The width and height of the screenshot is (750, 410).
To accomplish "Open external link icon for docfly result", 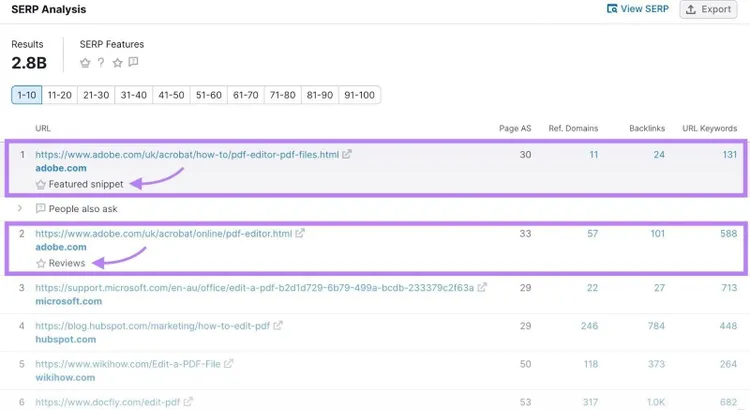I will (x=188, y=402).
